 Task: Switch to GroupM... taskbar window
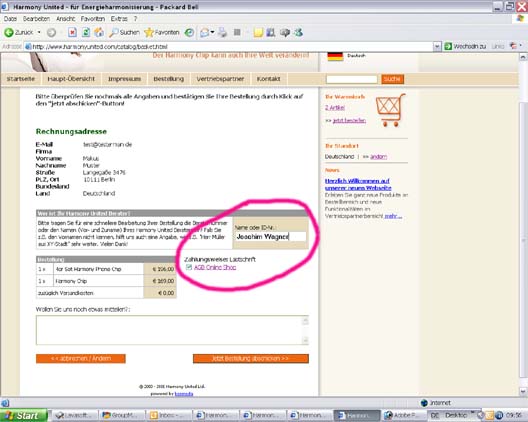tap(121, 415)
